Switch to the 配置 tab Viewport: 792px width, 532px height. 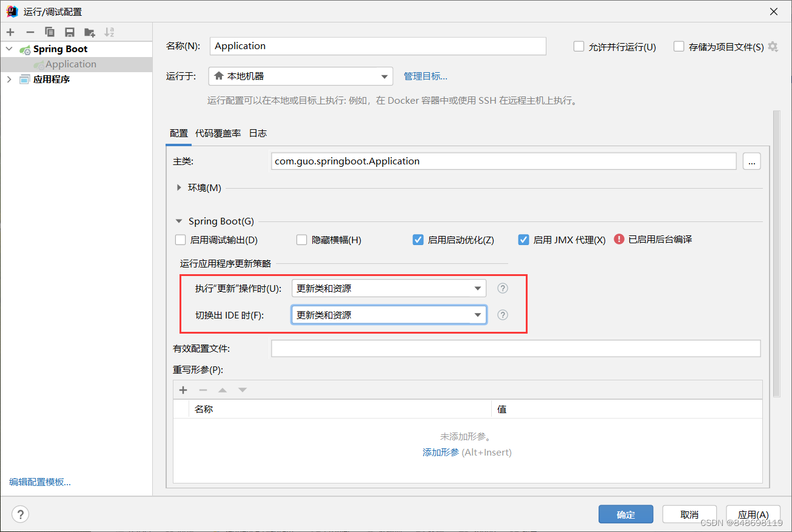coord(179,133)
